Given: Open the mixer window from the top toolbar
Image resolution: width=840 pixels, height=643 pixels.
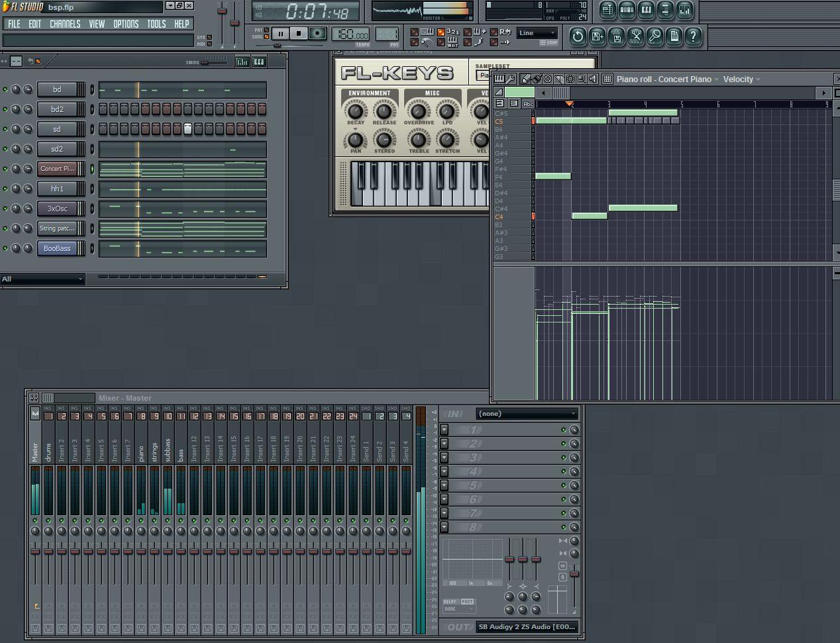Looking at the screenshot, I should pos(684,10).
